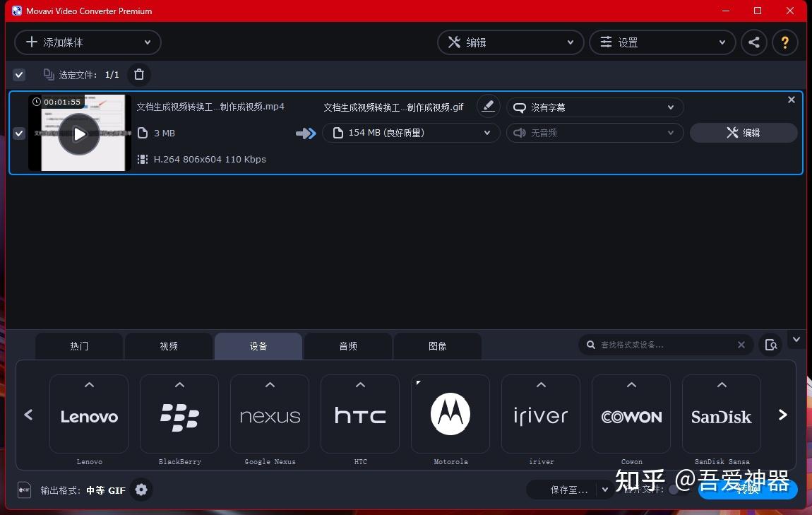This screenshot has width=812, height=515.
Task: Pick the Motorola device preset
Action: [x=450, y=414]
